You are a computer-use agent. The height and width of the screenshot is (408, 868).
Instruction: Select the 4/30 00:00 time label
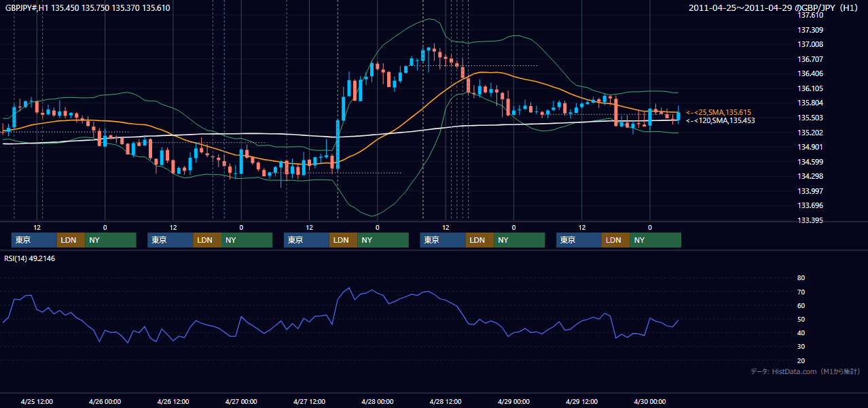click(650, 401)
